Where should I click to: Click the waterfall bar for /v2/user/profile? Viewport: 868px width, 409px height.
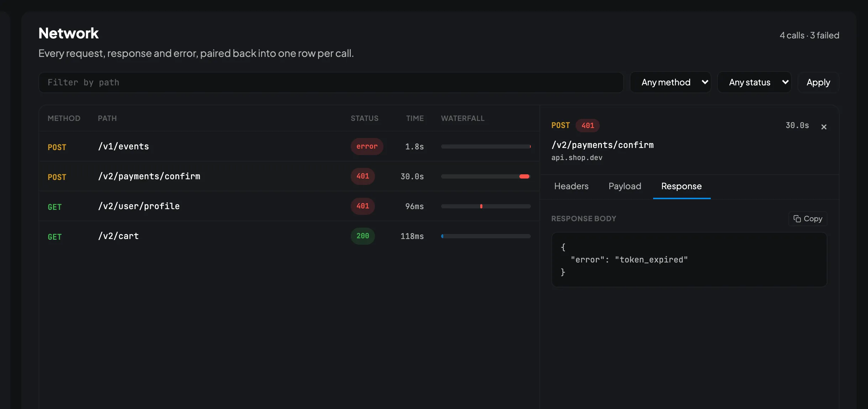coord(486,206)
